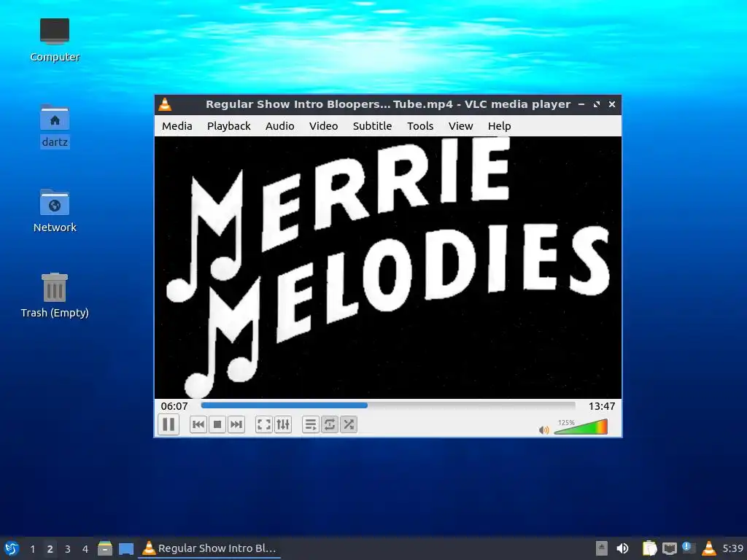Close the VLC media player window
747x560 pixels.
[612, 104]
